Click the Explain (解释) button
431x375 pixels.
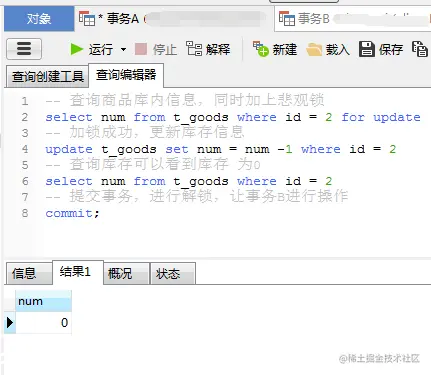point(208,49)
